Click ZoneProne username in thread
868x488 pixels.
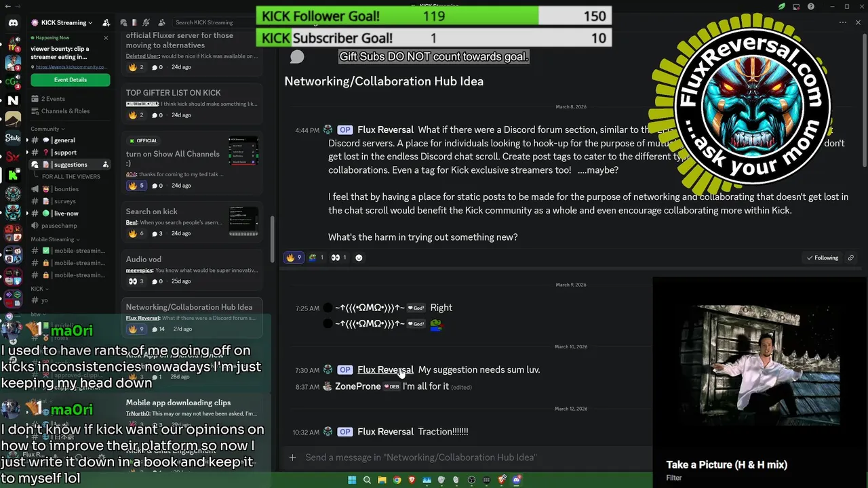pyautogui.click(x=358, y=386)
